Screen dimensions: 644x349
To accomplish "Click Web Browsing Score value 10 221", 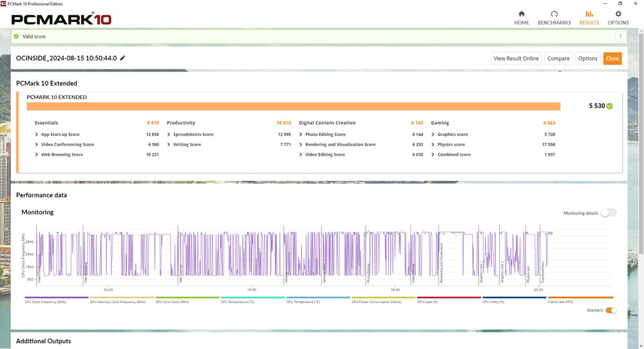I will coord(153,155).
